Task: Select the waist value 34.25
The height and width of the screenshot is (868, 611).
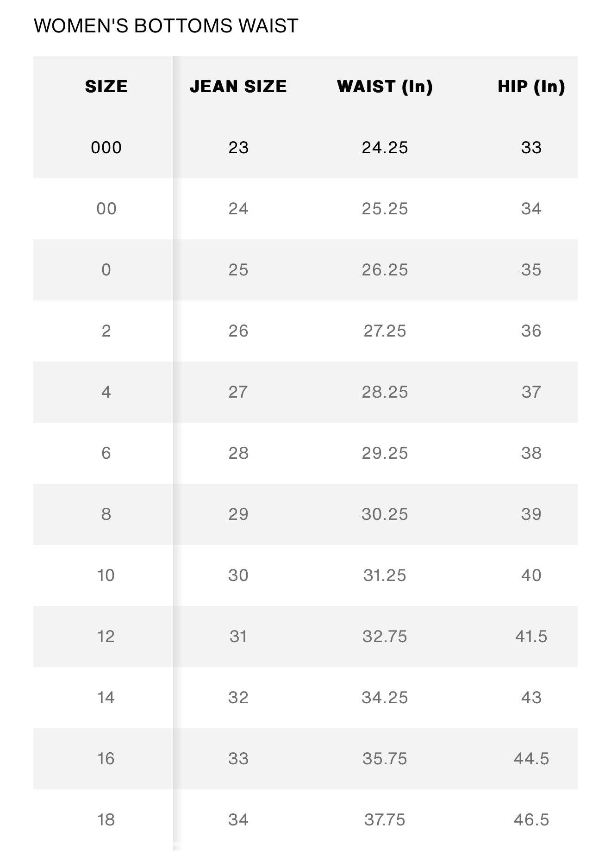Action: click(x=385, y=698)
